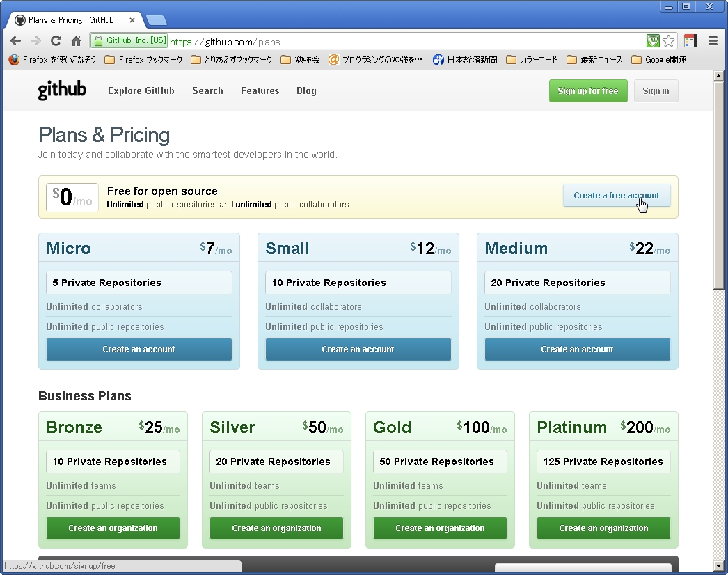
Task: Click the Bronze plan heading
Action: tap(74, 427)
